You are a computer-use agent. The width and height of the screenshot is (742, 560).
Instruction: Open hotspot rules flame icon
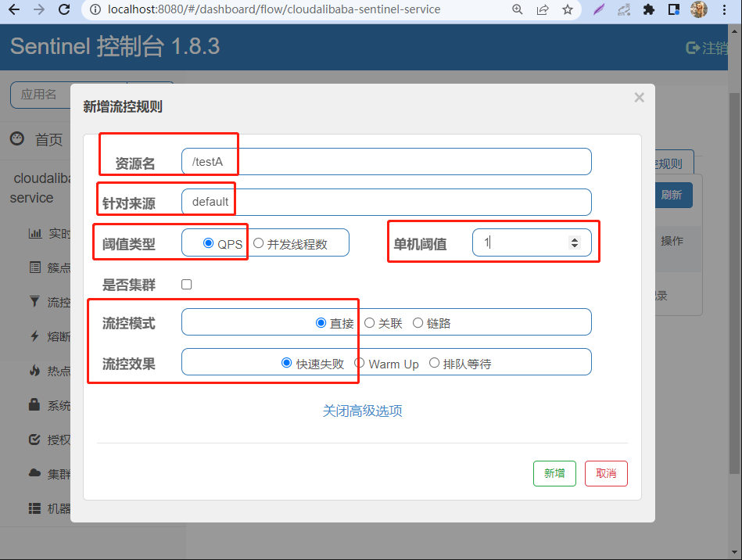click(34, 370)
